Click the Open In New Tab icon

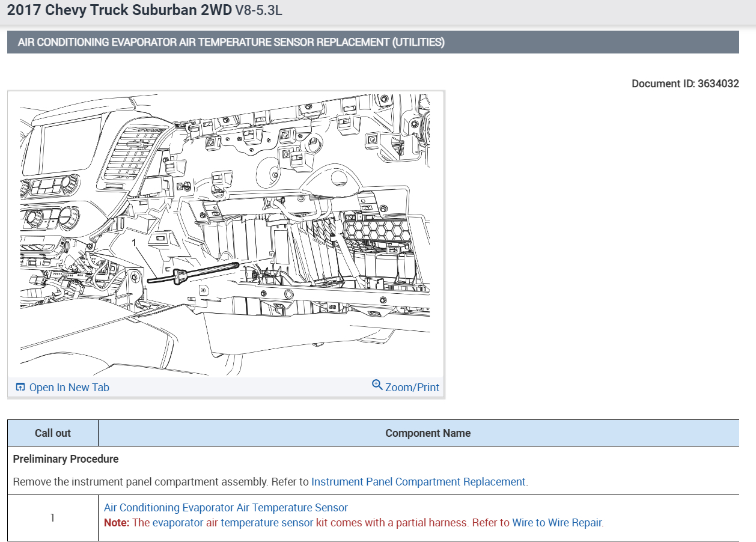pyautogui.click(x=21, y=388)
